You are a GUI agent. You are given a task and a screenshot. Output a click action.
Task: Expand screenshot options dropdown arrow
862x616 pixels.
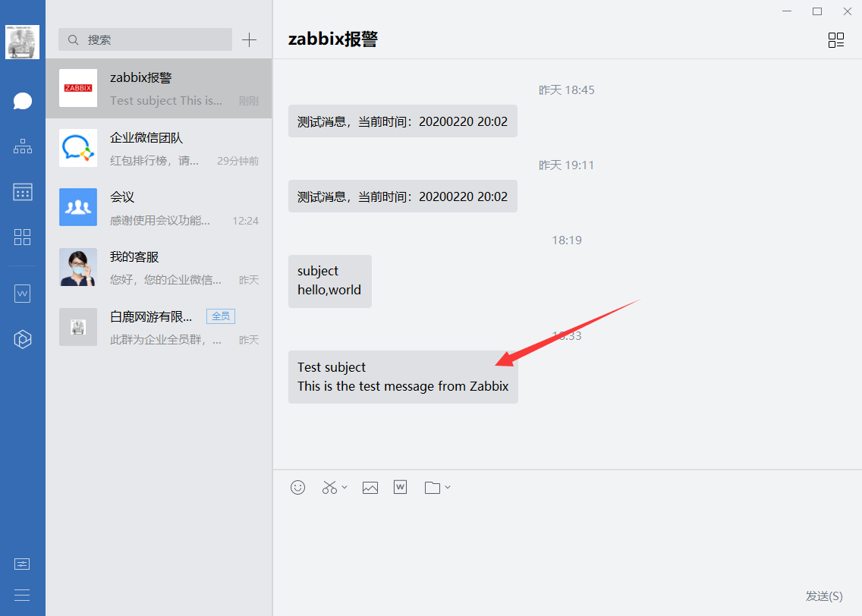tap(344, 487)
